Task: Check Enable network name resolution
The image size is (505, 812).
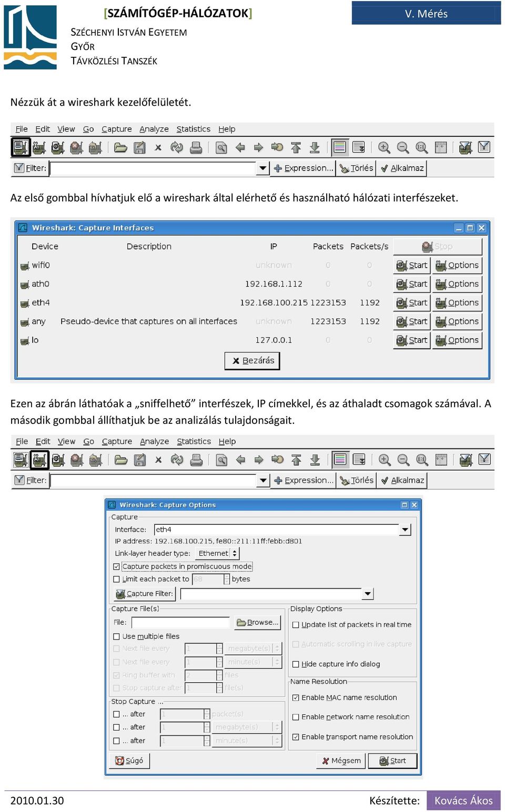Action: click(x=296, y=717)
